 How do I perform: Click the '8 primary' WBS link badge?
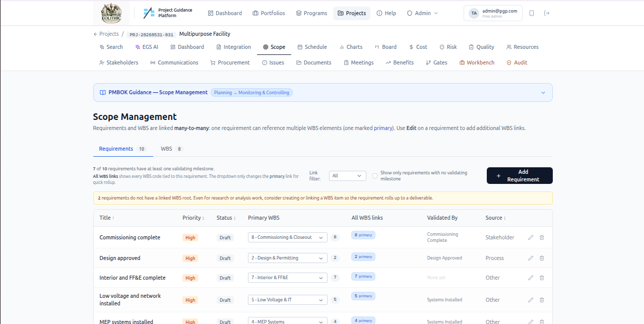click(363, 235)
